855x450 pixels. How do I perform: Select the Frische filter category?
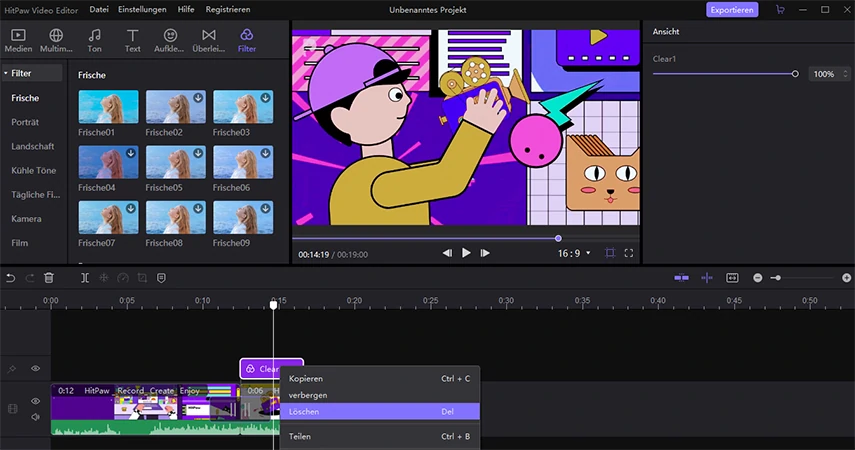[x=25, y=98]
